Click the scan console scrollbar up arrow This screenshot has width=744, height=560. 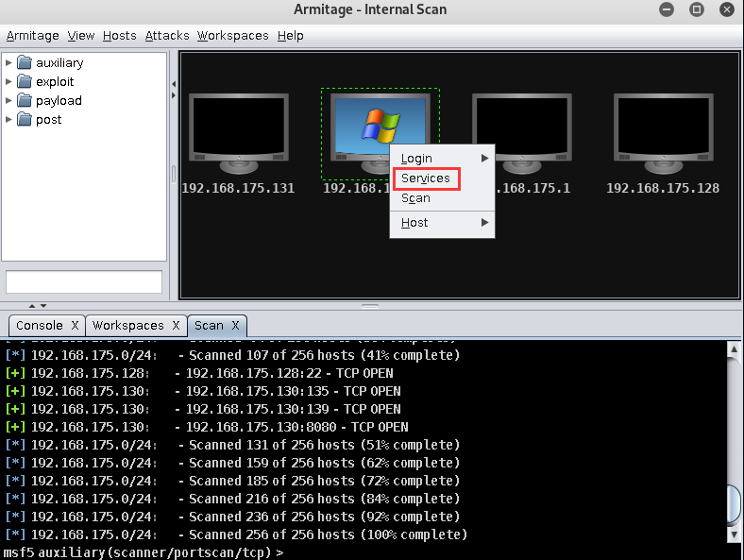pyautogui.click(x=734, y=349)
